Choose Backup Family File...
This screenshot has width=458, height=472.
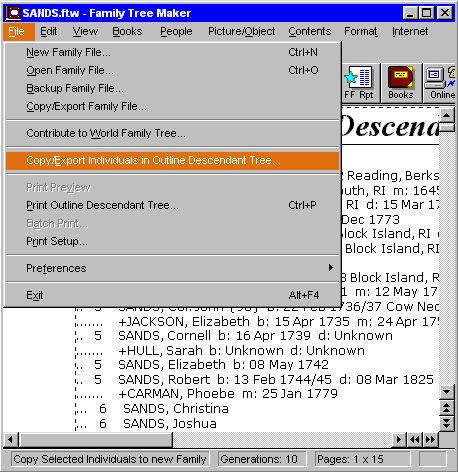pyautogui.click(x=172, y=88)
